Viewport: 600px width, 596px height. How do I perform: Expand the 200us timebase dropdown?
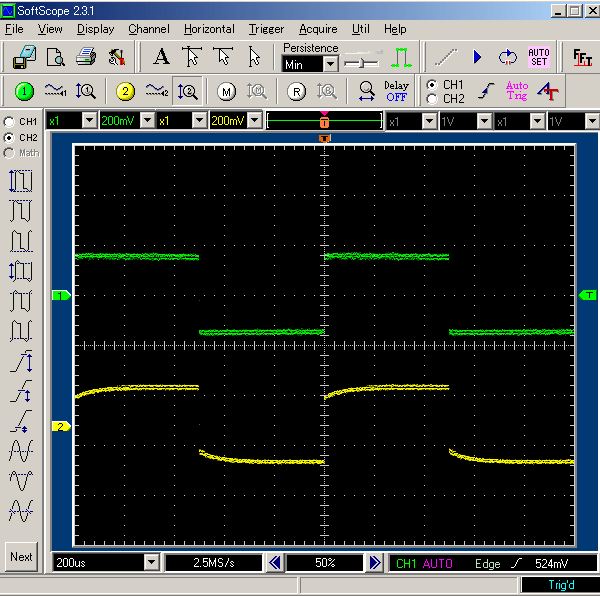pyautogui.click(x=151, y=563)
